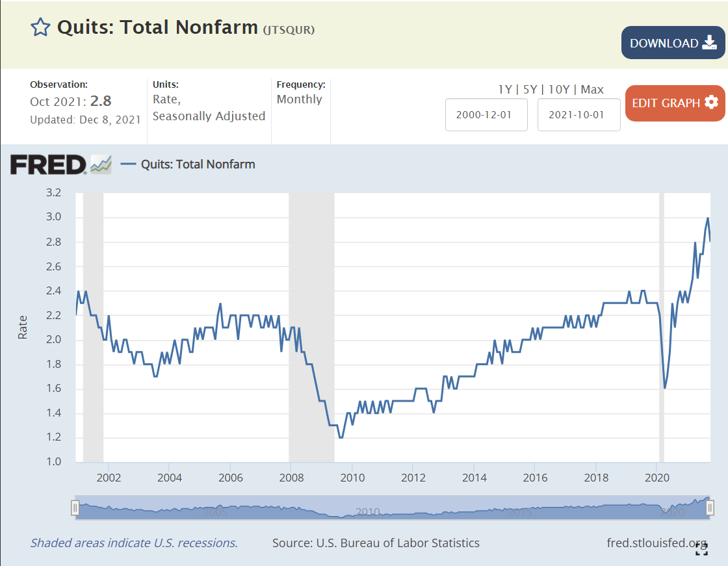Open the fred.stlouisfed.org link
728x566 pixels.
point(656,543)
